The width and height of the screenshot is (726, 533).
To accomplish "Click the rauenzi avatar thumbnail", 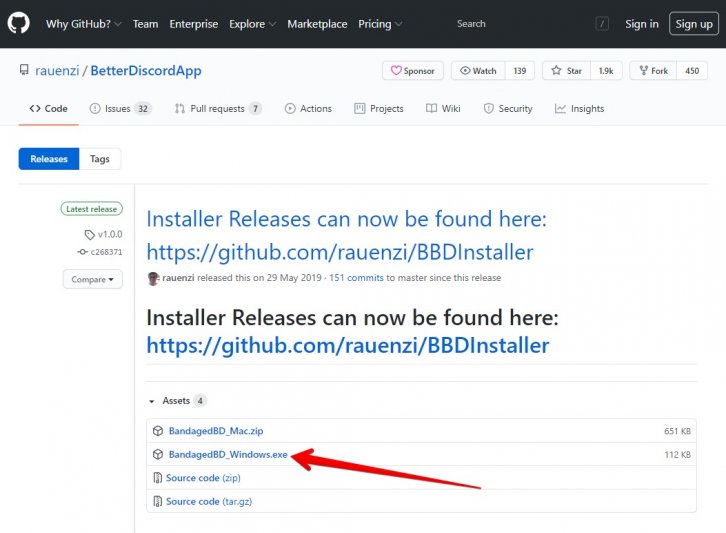I will (153, 278).
